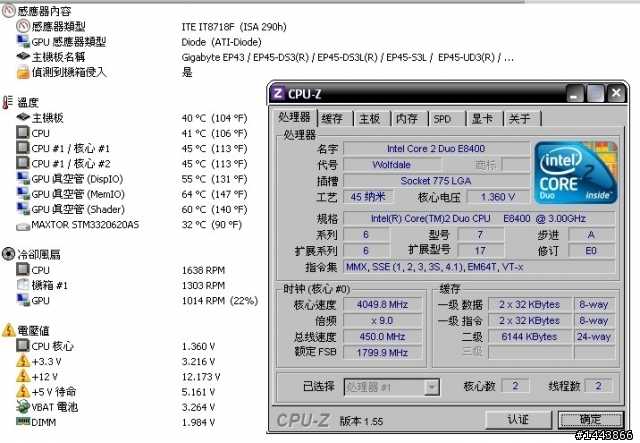Screen dimensions: 640x443
Task: Open the SPD tab
Action: pyautogui.click(x=442, y=119)
